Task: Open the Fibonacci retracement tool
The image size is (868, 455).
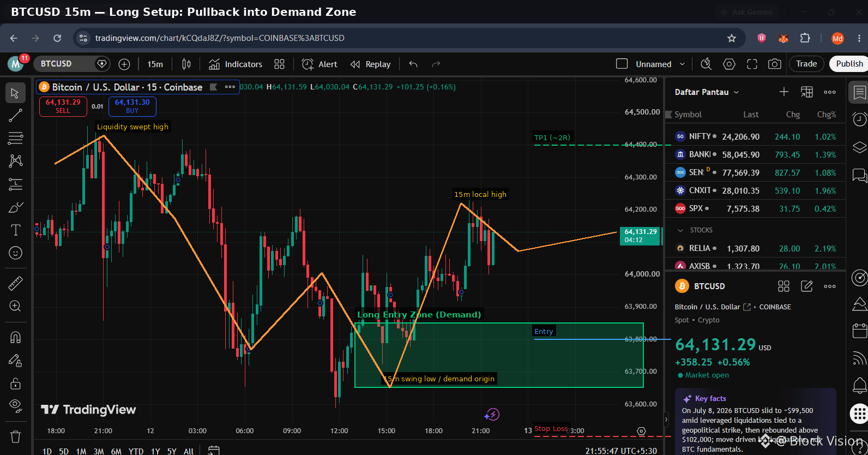Action: pos(15,138)
